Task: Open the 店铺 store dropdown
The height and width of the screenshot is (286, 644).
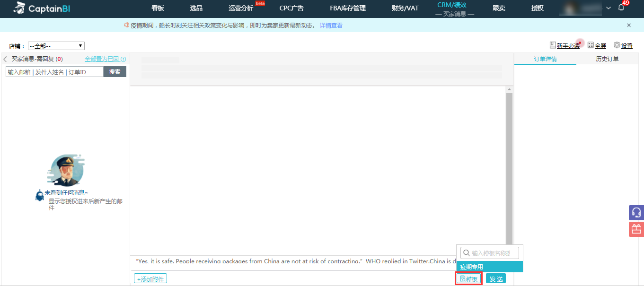Action: (x=56, y=46)
